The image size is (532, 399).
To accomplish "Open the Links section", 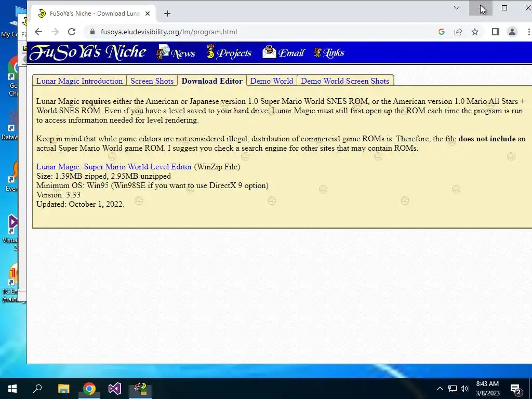I will 329,52.
